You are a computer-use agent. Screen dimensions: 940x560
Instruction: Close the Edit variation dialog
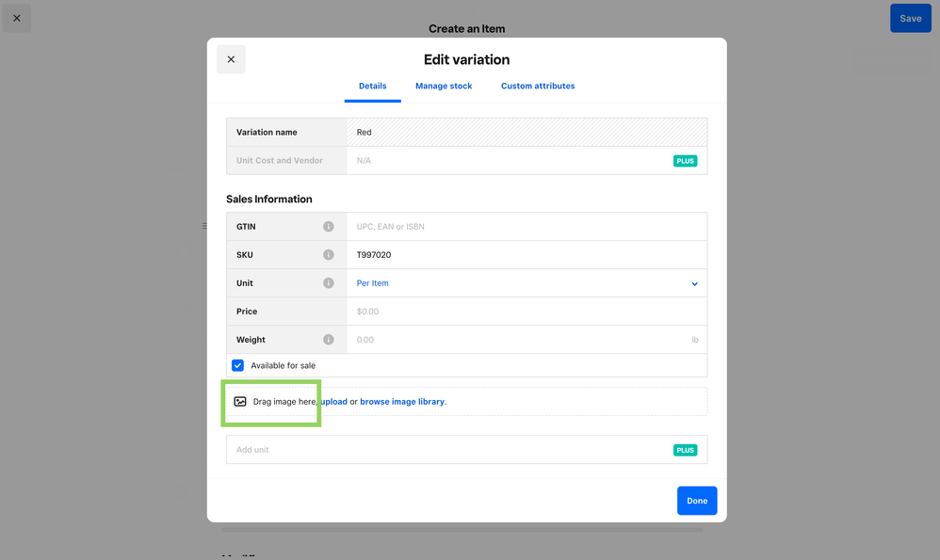coord(231,59)
